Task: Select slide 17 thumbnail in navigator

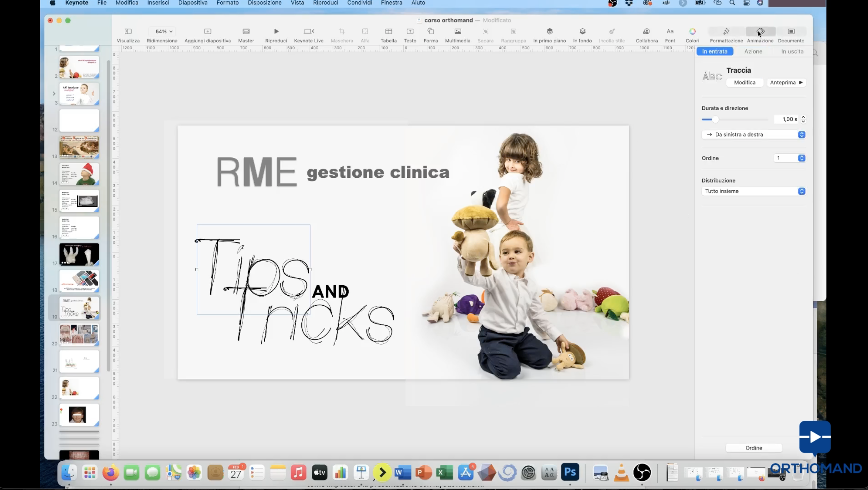Action: click(79, 254)
